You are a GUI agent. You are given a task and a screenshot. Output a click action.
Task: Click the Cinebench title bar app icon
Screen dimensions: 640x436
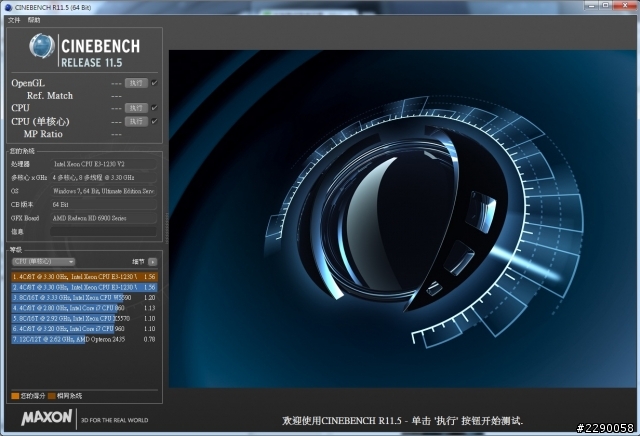[8, 7]
